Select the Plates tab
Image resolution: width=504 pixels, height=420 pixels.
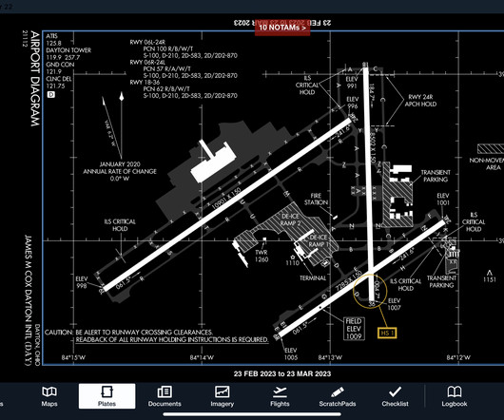pos(107,396)
